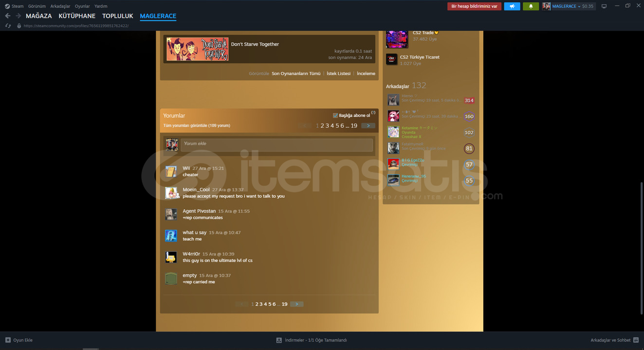Screen dimensions: 644x350
Task: Open the Oyunlar menu
Action: pyautogui.click(x=82, y=6)
